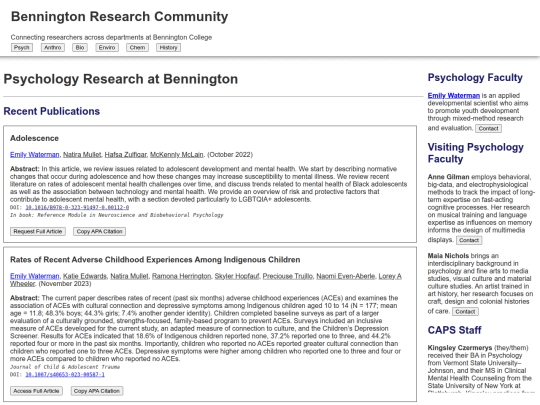
Task: Select the Bio department tab
Action: [x=80, y=48]
